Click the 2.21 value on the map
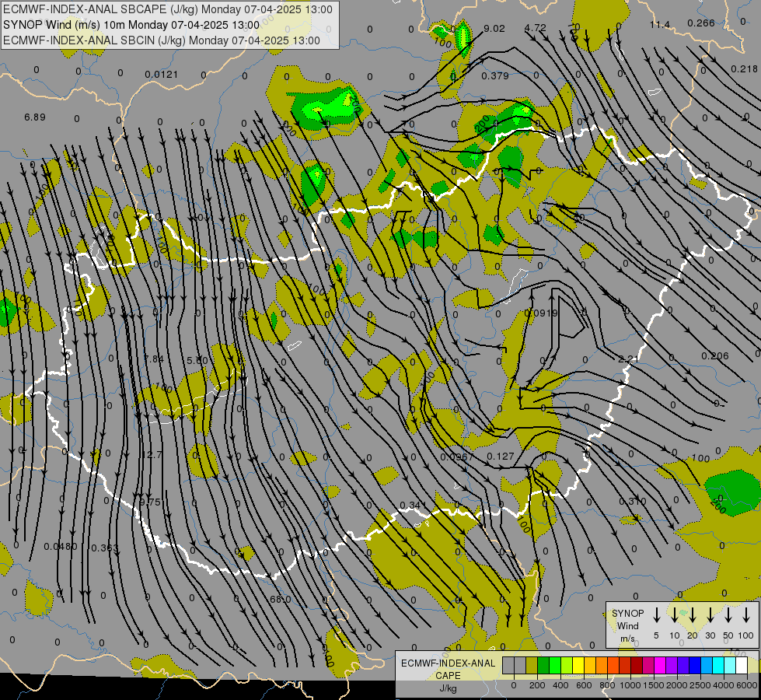The height and width of the screenshot is (700, 761). click(629, 359)
